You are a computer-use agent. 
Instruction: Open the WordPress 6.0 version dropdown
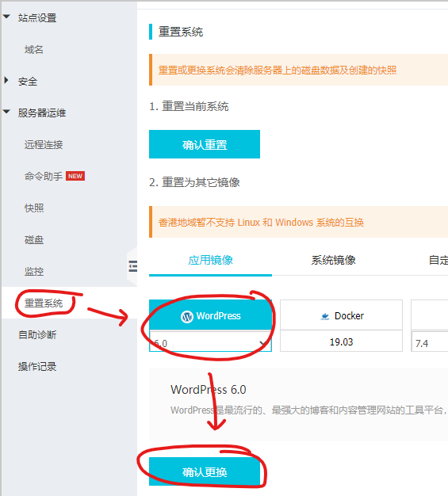(x=211, y=343)
